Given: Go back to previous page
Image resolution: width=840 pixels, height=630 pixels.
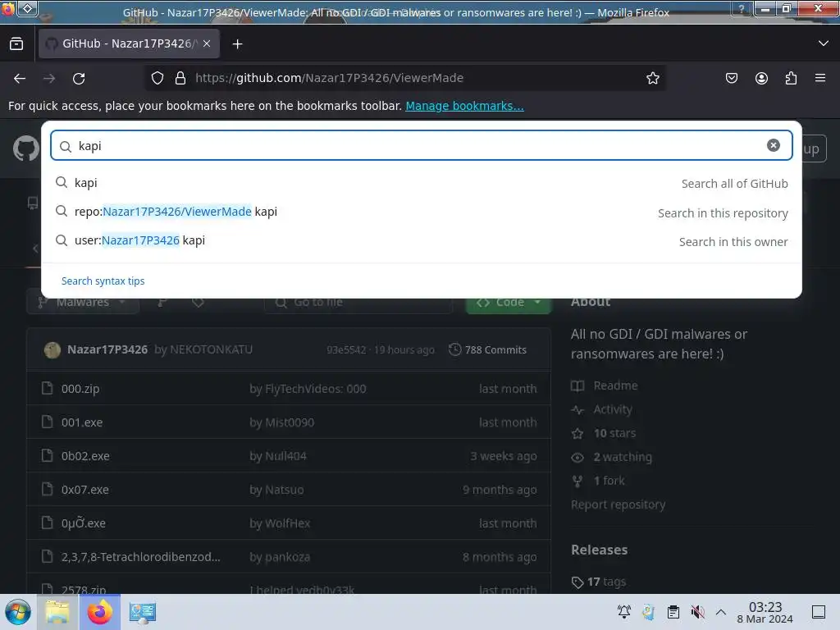Looking at the screenshot, I should [x=20, y=78].
